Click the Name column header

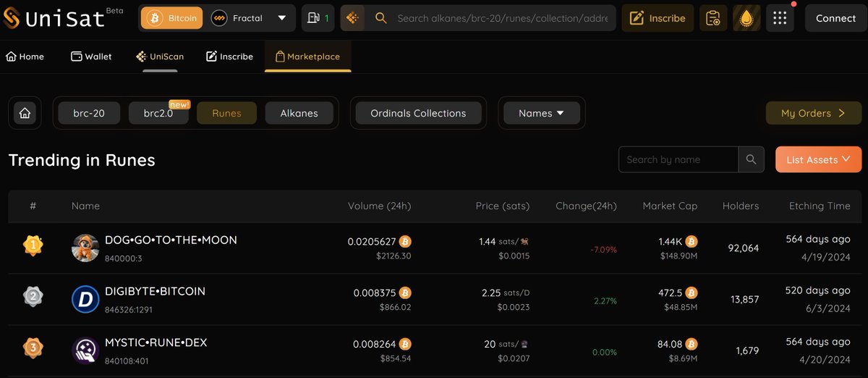(85, 206)
